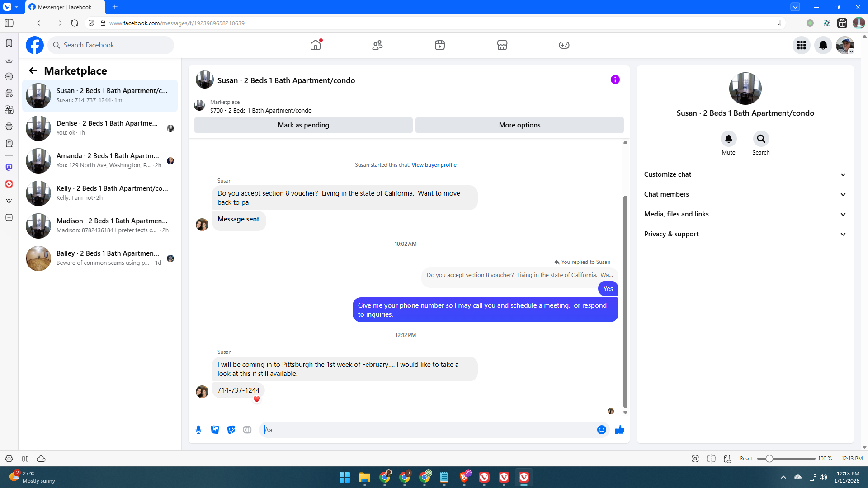The height and width of the screenshot is (488, 868).
Task: Toggle the Vivaldi side panel
Action: pyautogui.click(x=9, y=23)
